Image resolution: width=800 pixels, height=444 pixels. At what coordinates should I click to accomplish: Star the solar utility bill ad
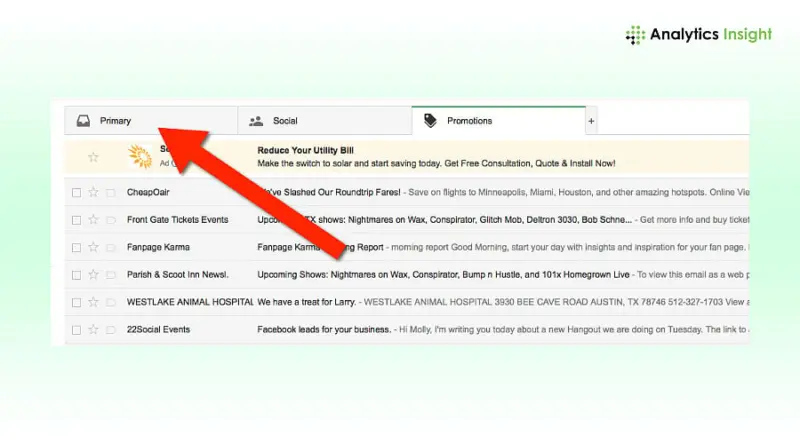(x=93, y=157)
